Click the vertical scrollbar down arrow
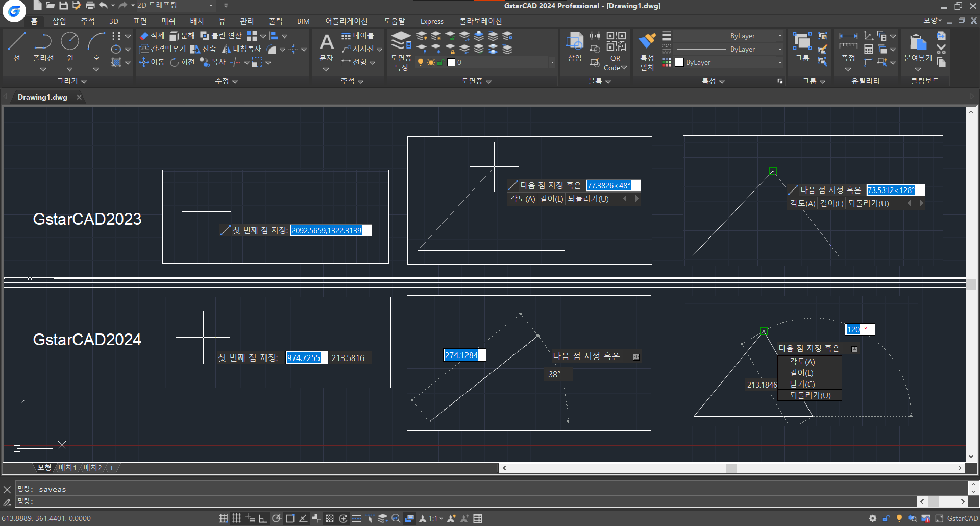The width and height of the screenshot is (980, 526). (x=971, y=456)
